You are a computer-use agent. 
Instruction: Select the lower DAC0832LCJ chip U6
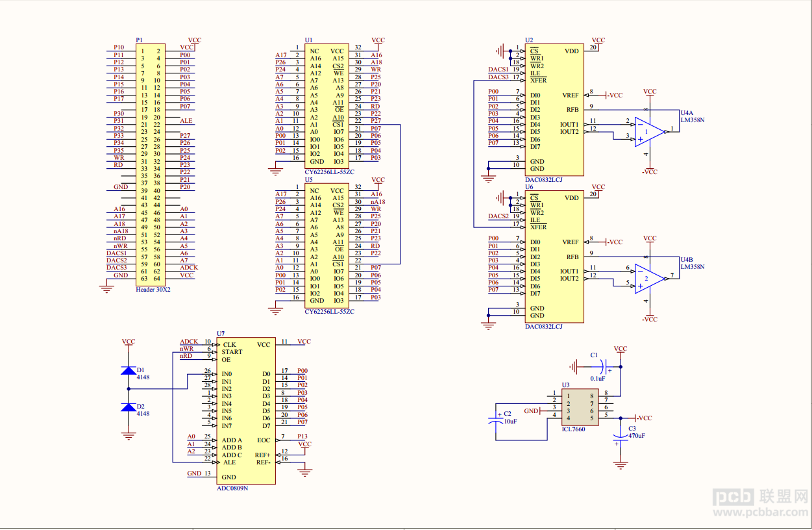pyautogui.click(x=554, y=257)
